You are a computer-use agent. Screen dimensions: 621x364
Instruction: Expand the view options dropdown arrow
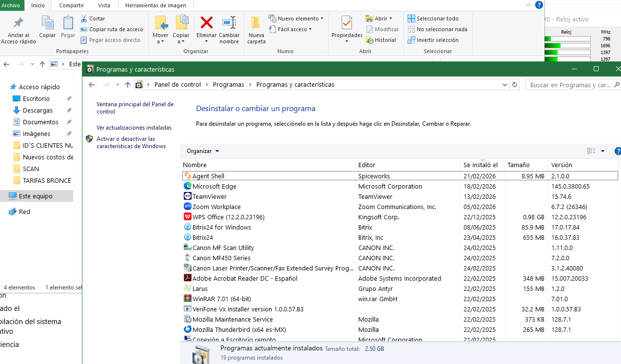pyautogui.click(x=602, y=151)
